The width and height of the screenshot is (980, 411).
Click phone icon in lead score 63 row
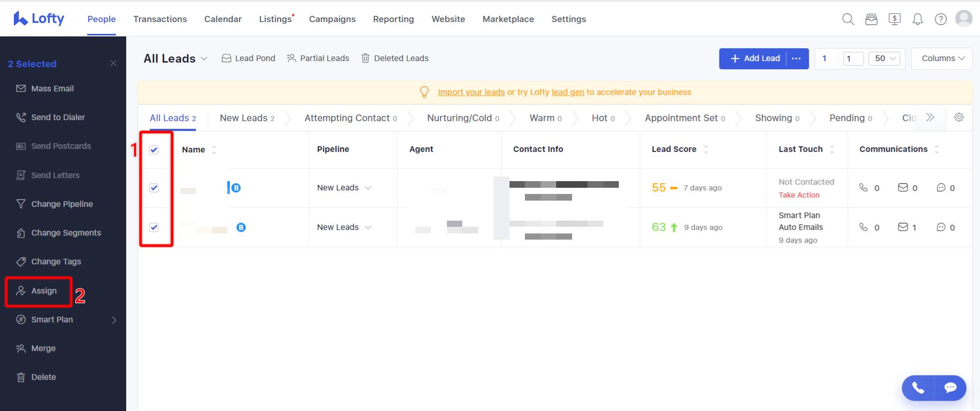click(864, 227)
